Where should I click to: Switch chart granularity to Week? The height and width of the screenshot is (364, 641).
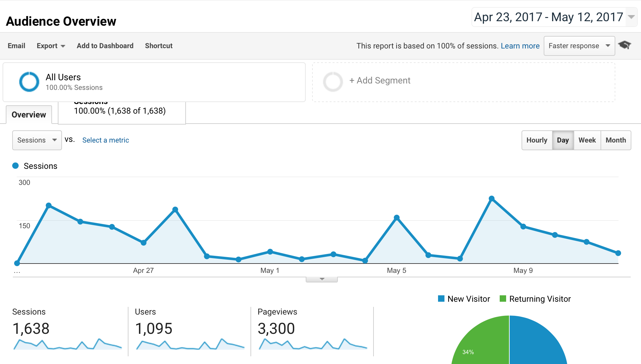pyautogui.click(x=587, y=140)
